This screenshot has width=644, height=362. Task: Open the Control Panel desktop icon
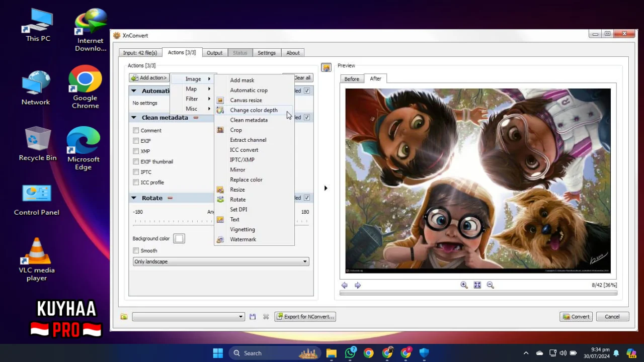click(x=37, y=200)
